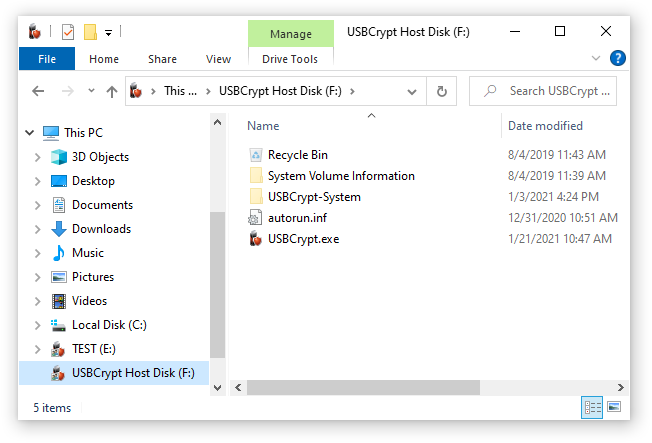
Task: Expand the Documents tree node
Action: click(37, 205)
